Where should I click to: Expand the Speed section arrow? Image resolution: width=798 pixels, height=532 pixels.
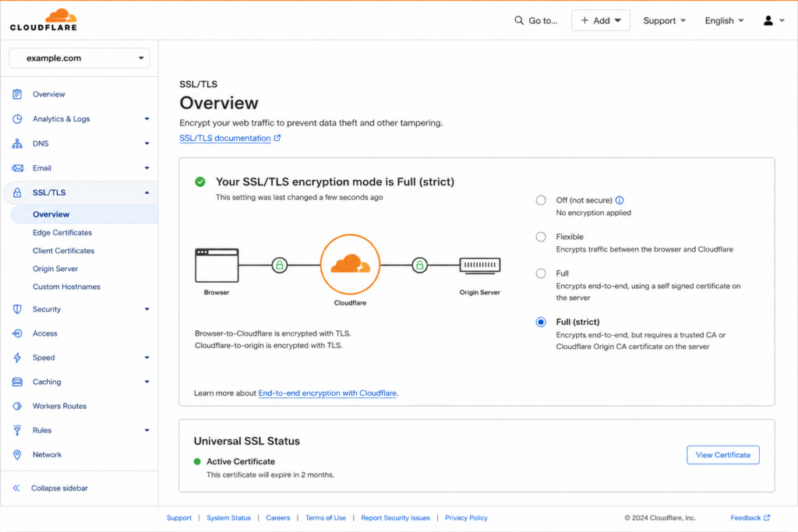(x=147, y=358)
